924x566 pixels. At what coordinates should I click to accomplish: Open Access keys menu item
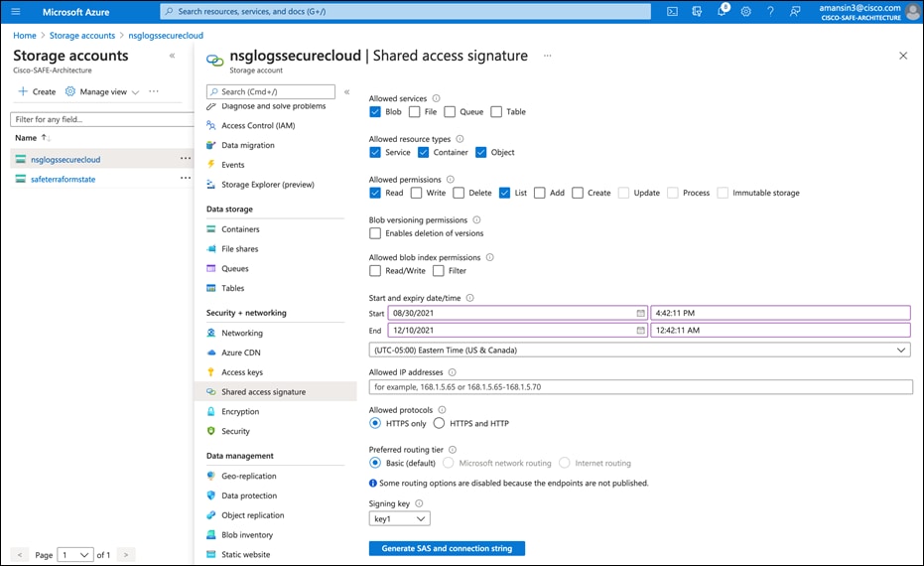(241, 372)
